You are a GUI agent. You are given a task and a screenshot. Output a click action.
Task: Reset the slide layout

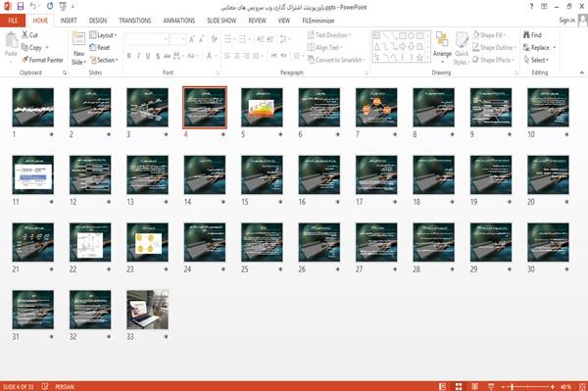100,48
